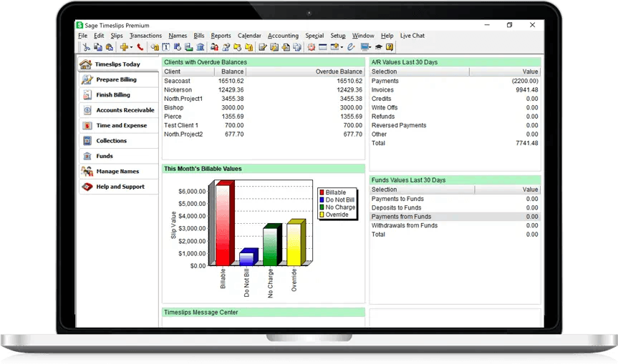The image size is (618, 364).
Task: Select the Nickerson client row
Action: (x=264, y=89)
